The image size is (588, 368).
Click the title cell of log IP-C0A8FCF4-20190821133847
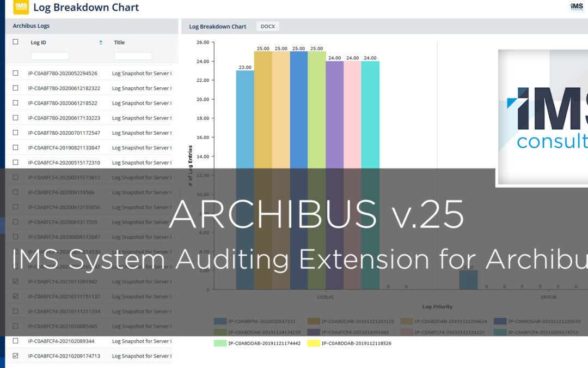(142, 148)
